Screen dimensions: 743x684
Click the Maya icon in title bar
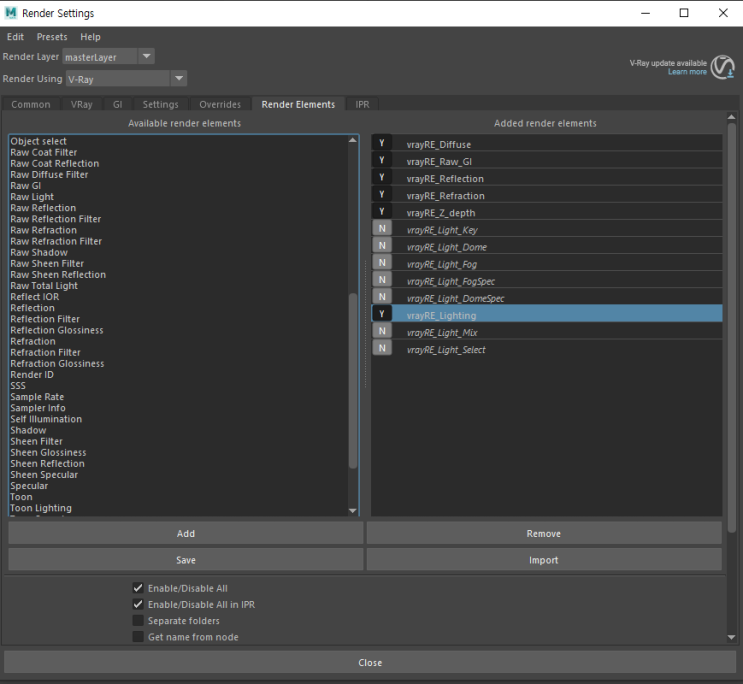tap(11, 13)
